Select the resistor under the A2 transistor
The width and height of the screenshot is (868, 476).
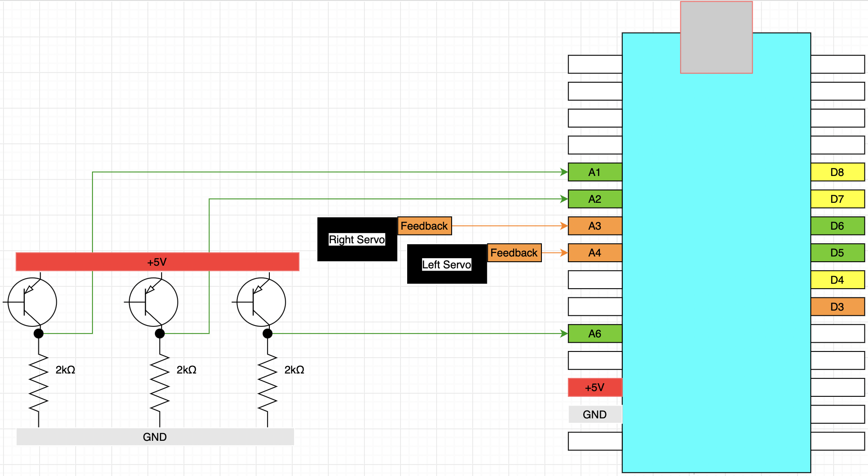point(160,383)
